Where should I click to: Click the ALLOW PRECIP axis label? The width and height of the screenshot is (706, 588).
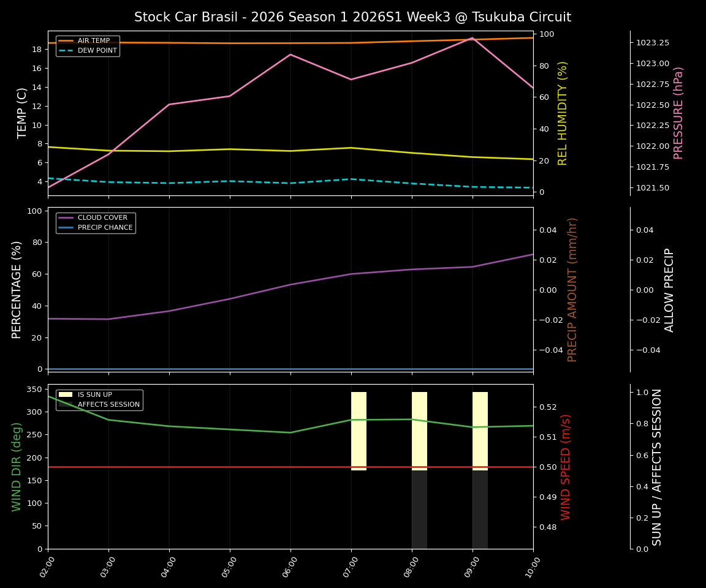click(x=670, y=290)
